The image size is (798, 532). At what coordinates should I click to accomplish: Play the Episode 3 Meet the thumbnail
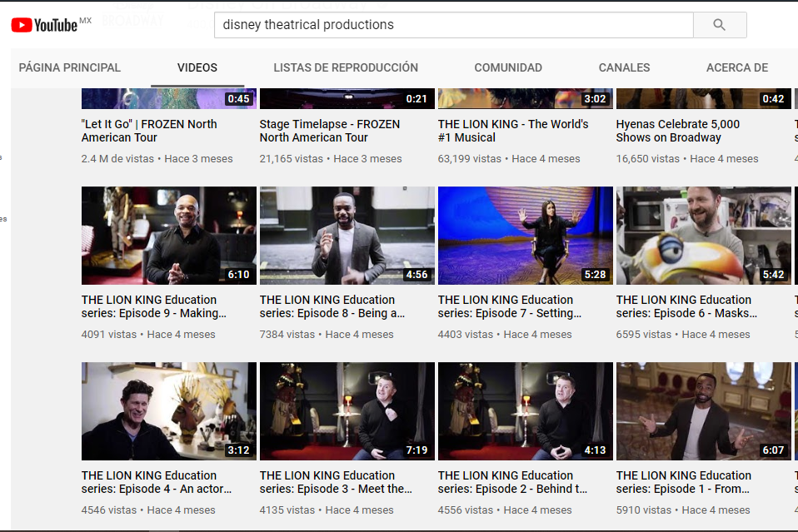pos(347,411)
